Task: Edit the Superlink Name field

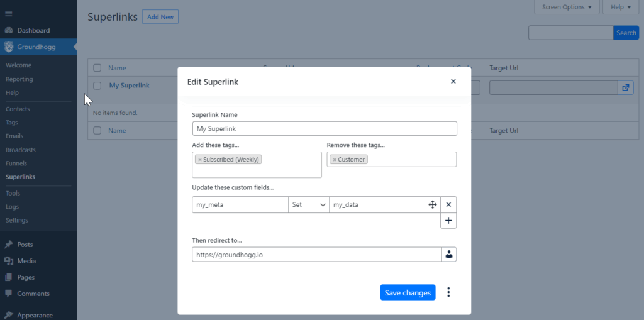Action: click(325, 129)
